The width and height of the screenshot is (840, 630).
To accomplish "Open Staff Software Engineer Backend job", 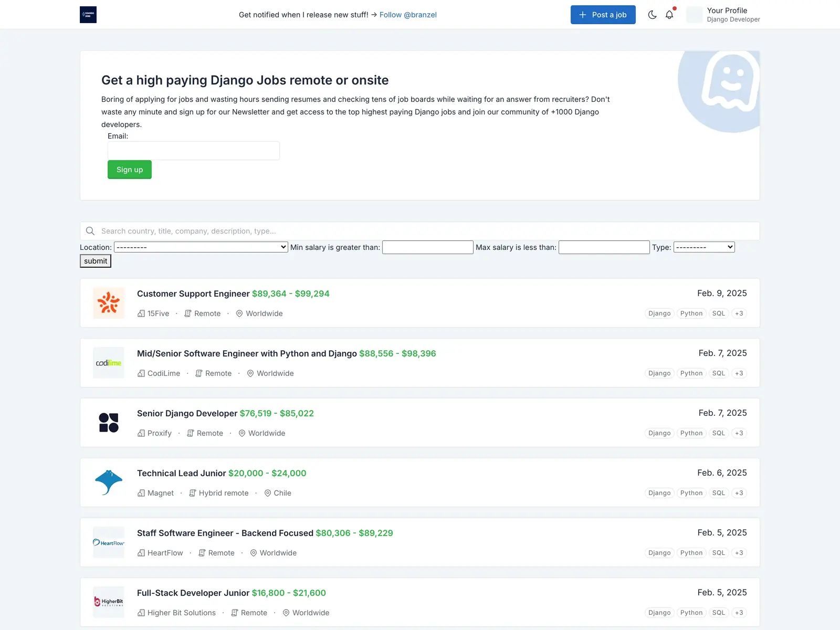I will pyautogui.click(x=225, y=533).
